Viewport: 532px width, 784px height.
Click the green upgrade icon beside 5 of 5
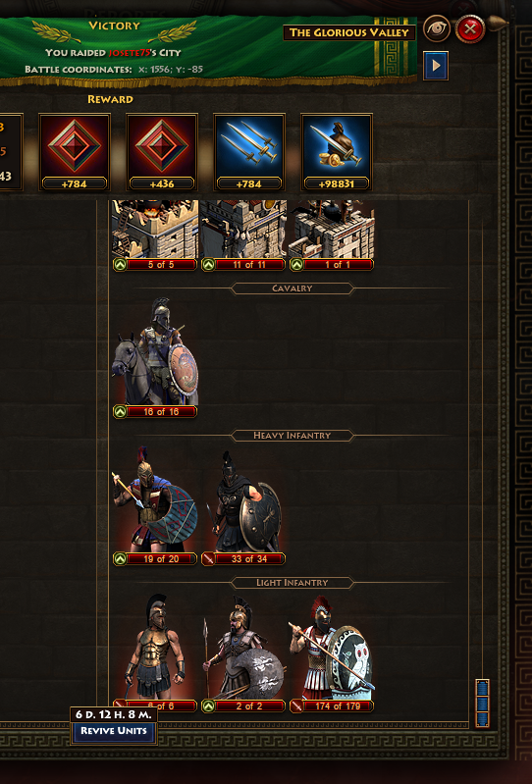120,265
